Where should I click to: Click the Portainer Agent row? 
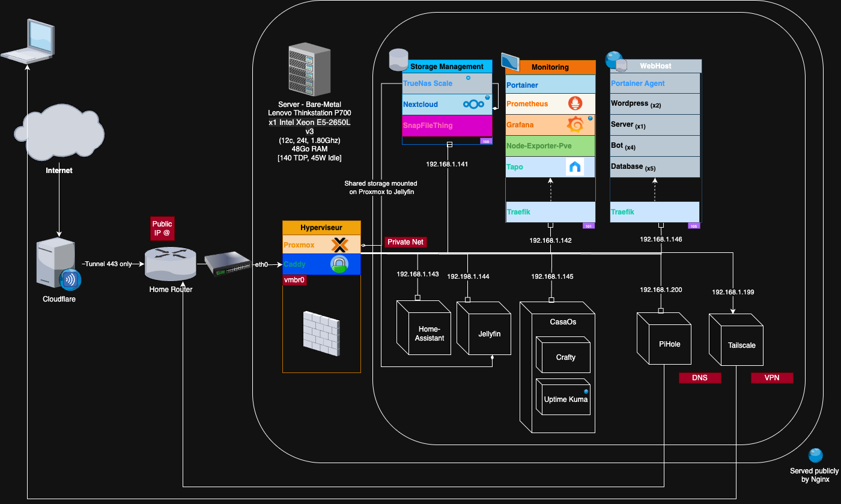coord(655,83)
